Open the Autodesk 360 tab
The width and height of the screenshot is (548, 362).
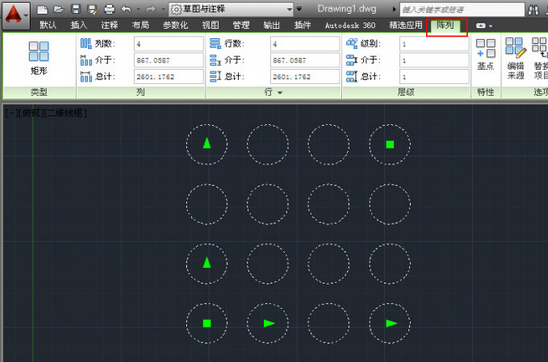coord(350,25)
